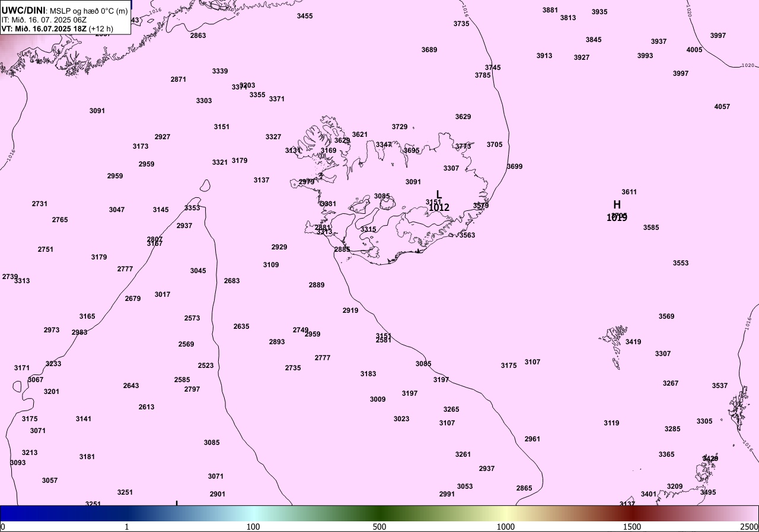The width and height of the screenshot is (759, 532).
Task: Click the freezing level value 2901
Action: point(218,494)
